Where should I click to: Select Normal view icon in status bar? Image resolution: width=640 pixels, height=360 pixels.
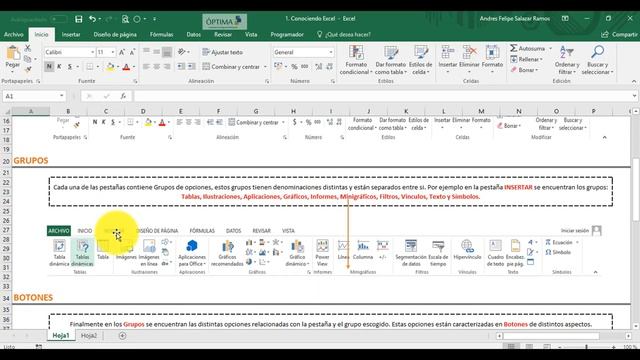[x=511, y=347]
